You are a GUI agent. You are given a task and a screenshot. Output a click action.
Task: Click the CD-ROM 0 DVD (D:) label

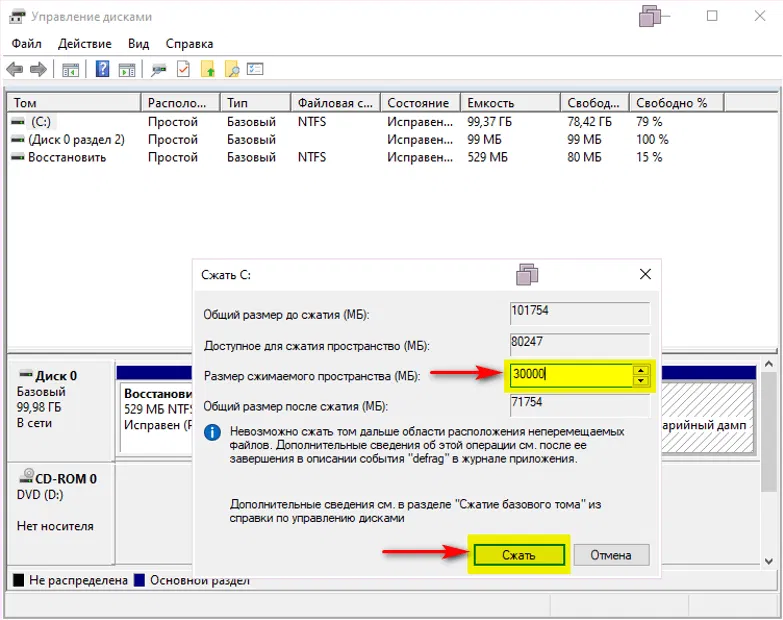(x=60, y=513)
